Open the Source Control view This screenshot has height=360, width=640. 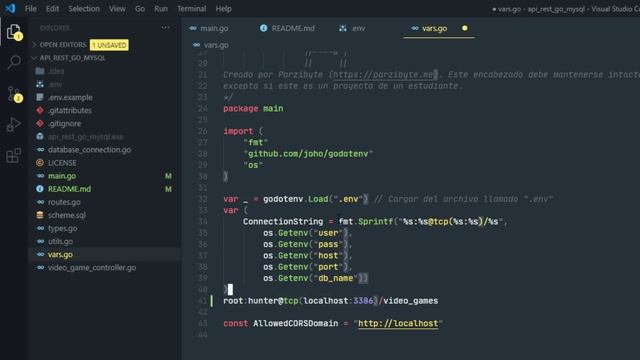14,94
